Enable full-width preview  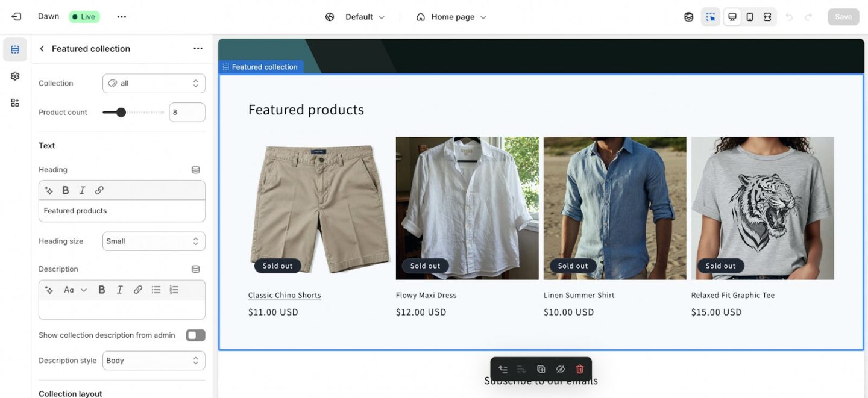(767, 16)
